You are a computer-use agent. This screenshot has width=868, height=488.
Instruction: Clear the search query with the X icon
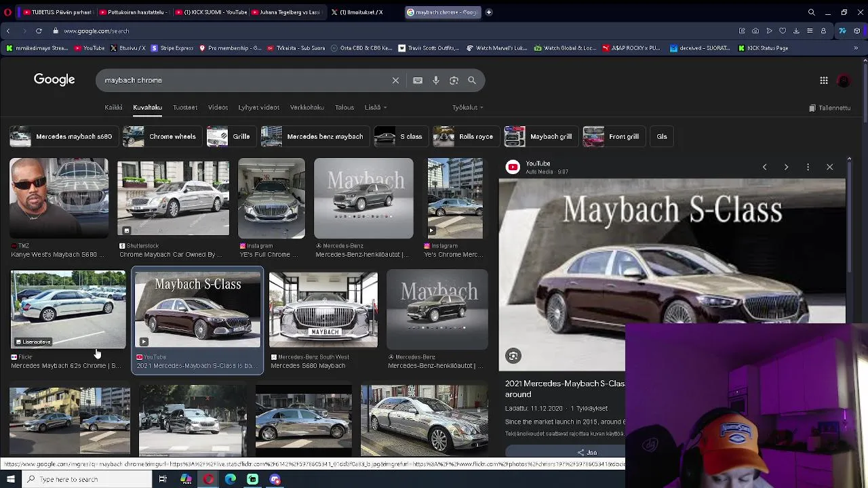[x=395, y=80]
